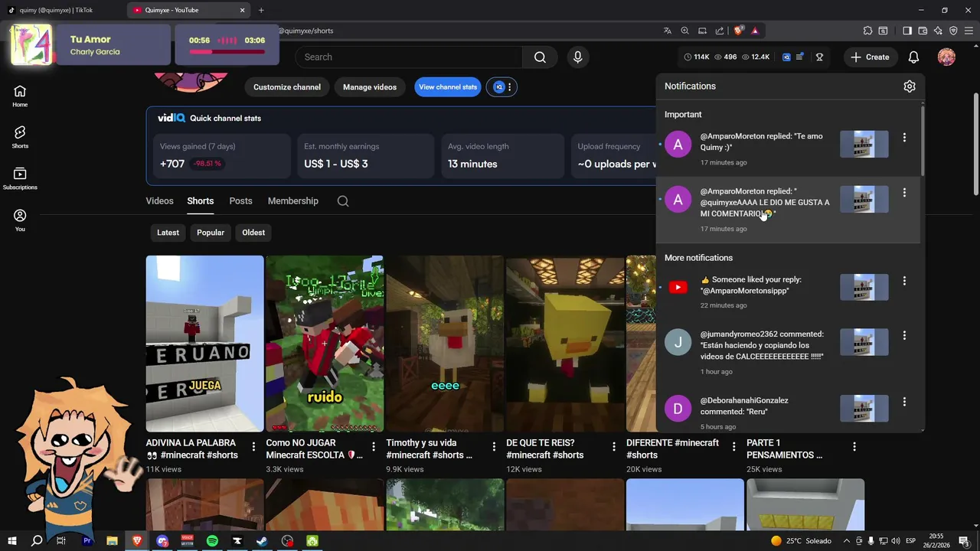Open the Someone liked your reply notification
This screenshot has width=980, height=551.
tap(789, 292)
